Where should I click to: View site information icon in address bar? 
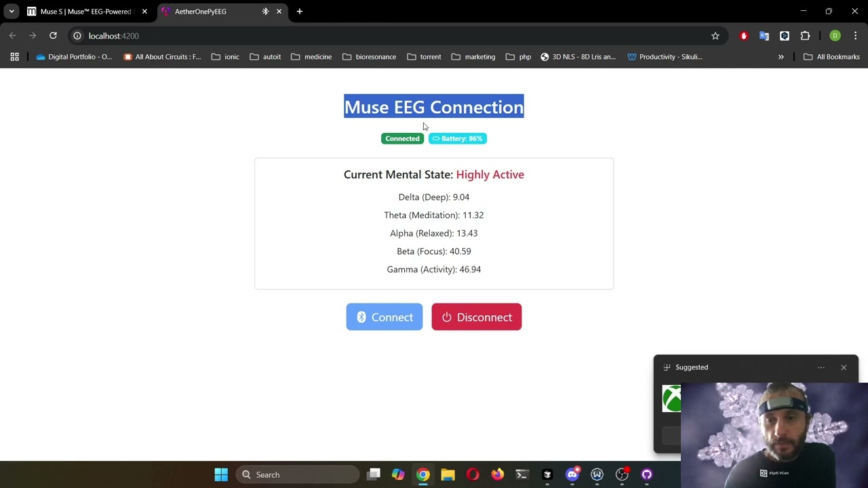tap(77, 36)
